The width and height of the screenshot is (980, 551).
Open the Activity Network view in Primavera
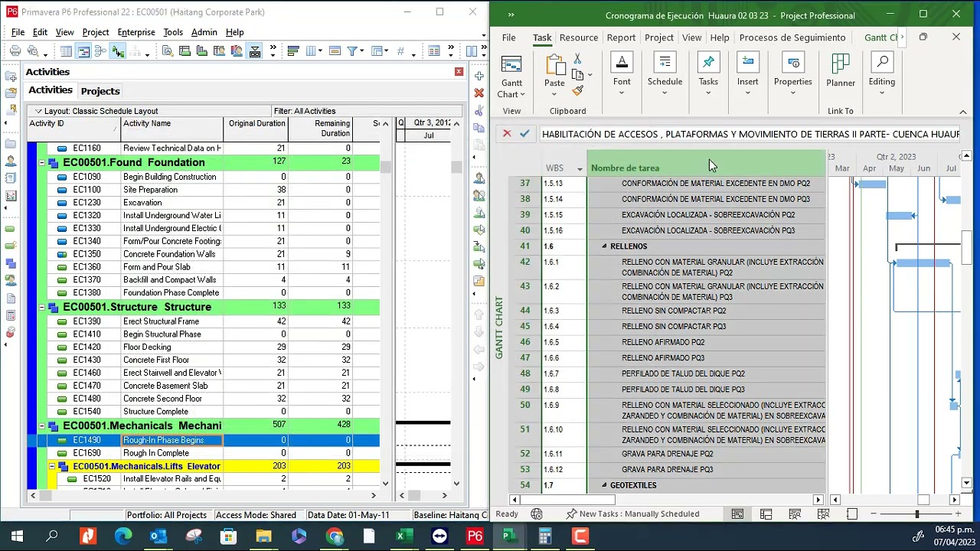pyautogui.click(x=100, y=51)
